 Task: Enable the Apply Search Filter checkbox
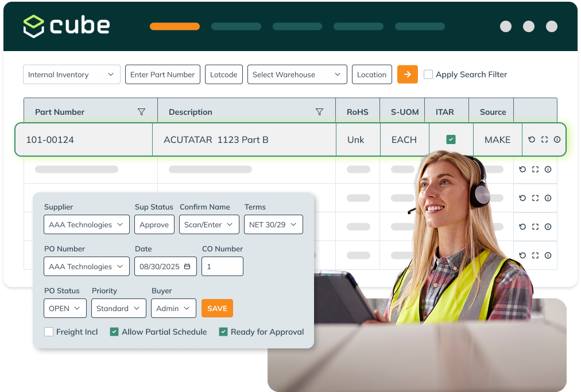(428, 75)
